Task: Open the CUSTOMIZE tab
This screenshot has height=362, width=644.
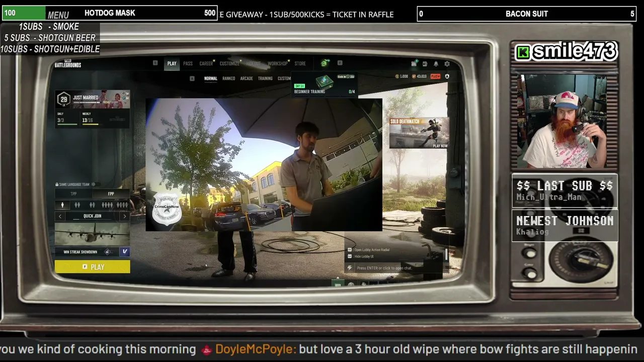Action: click(229, 64)
